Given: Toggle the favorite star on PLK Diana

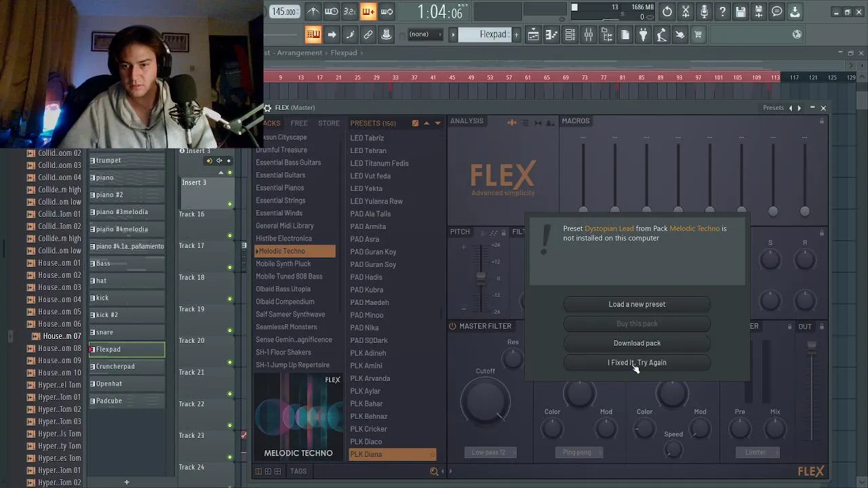Looking at the screenshot, I should click(x=432, y=454).
